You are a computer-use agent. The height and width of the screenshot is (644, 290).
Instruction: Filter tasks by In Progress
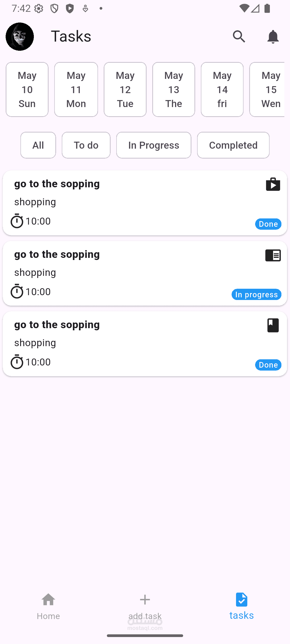coord(154,145)
